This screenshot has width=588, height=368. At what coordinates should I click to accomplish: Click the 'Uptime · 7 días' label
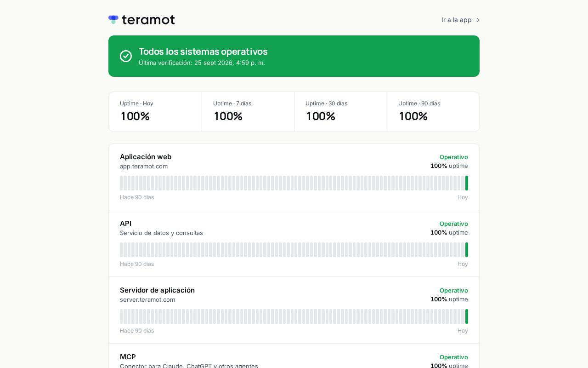click(232, 103)
